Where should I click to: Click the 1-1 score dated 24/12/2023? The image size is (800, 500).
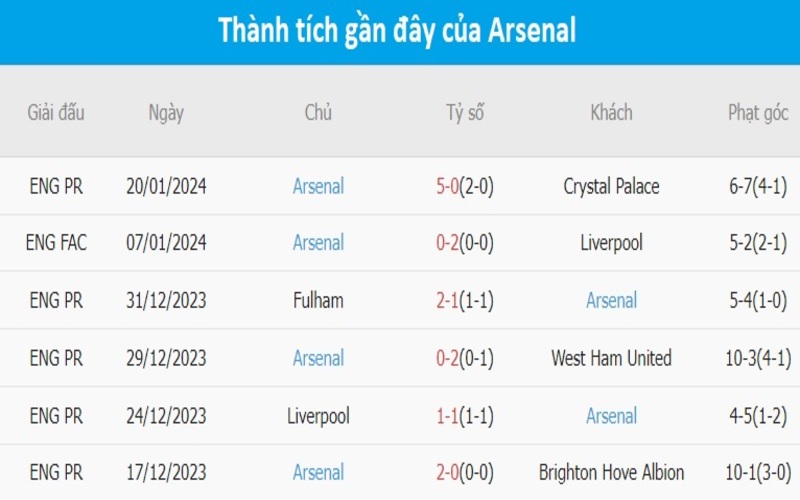click(x=447, y=415)
